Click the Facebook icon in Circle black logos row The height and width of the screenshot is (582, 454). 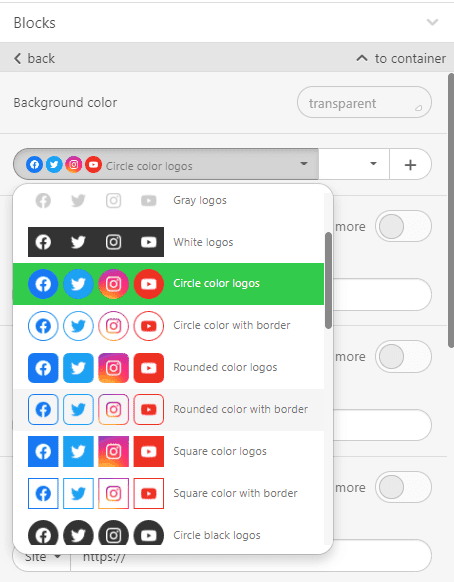tap(43, 533)
